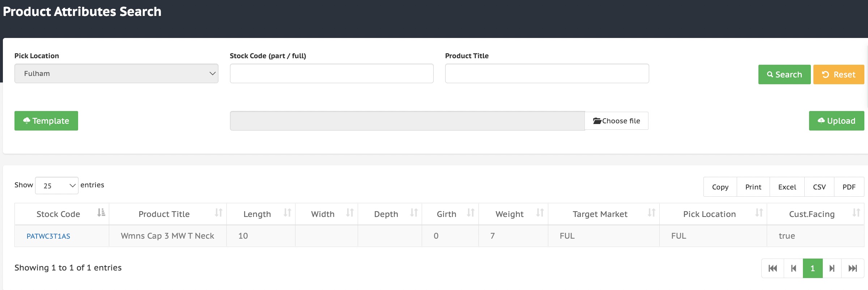
Task: Click the Target Market column header
Action: click(x=604, y=214)
